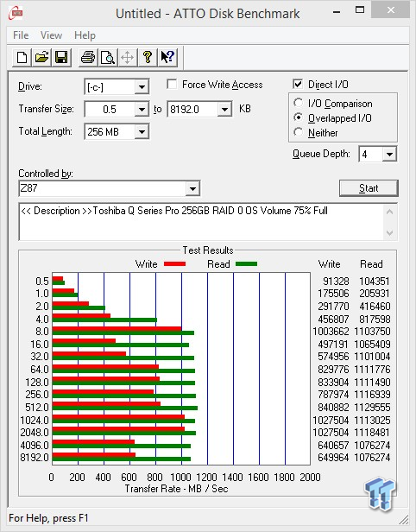Close the ATTO Disk Benchmark window
416x532 pixels.
pyautogui.click(x=391, y=10)
